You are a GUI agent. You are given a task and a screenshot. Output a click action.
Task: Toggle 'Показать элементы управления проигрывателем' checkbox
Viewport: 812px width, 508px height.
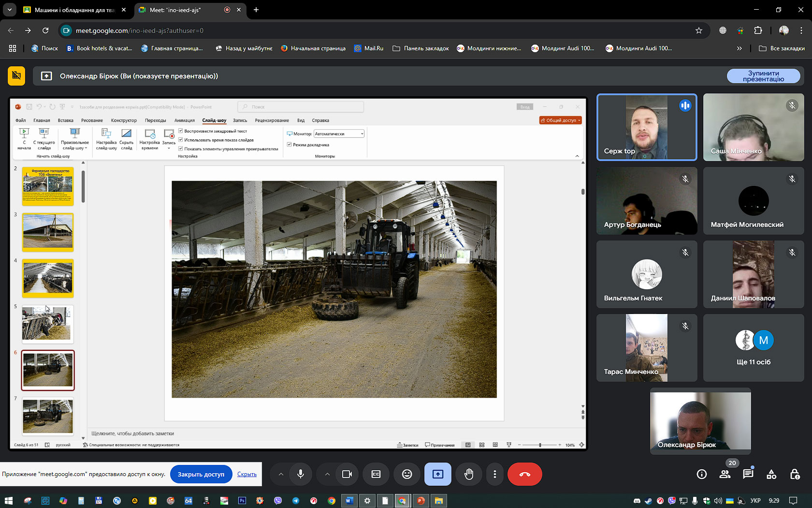click(x=181, y=149)
